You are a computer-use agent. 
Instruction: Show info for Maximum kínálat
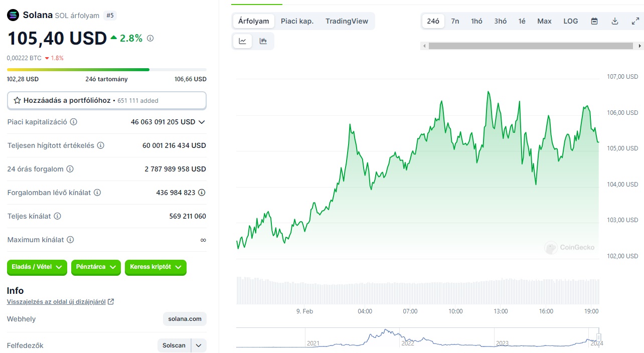70,240
